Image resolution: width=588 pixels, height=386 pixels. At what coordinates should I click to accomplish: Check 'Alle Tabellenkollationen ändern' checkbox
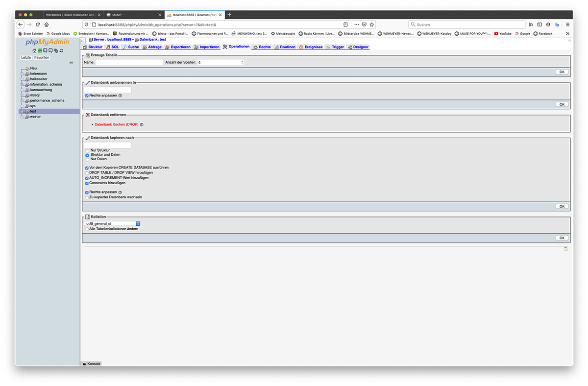point(87,229)
